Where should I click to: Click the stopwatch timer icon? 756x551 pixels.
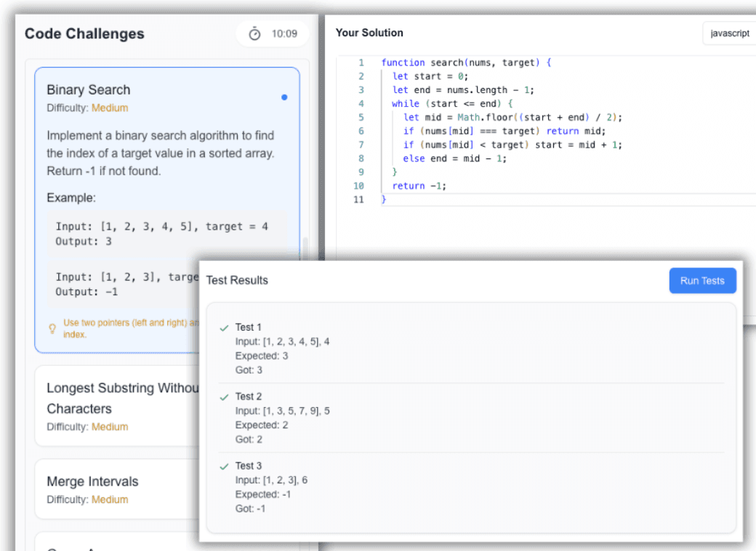[x=254, y=32]
